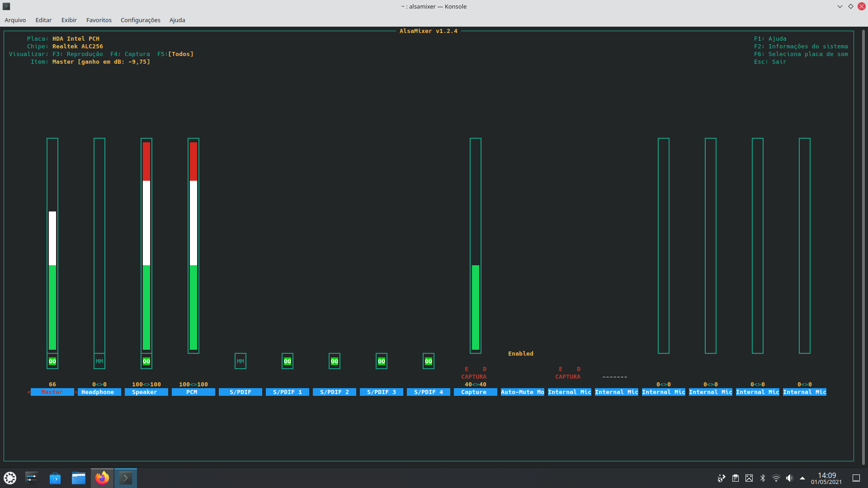Viewport: 868px width, 488px height.
Task: Open the Configurações menu
Action: 141,20
